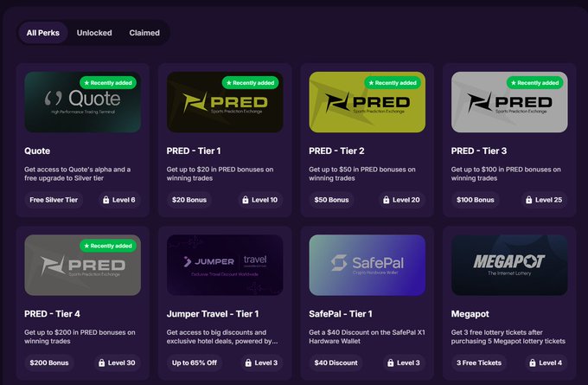This screenshot has height=385, width=588.
Task: Click Recently added badge on PRED Tier 4
Action: [x=108, y=246]
